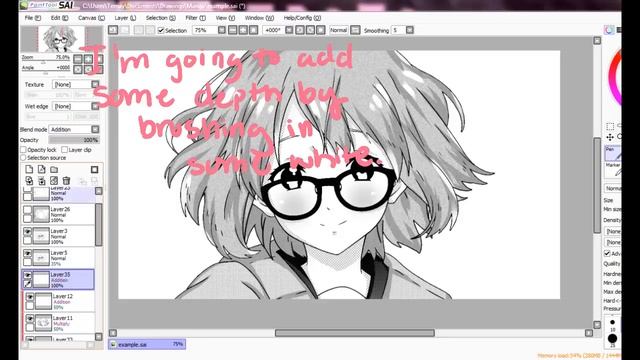The image size is (640, 360).
Task: Open the Layer menu
Action: point(125,18)
